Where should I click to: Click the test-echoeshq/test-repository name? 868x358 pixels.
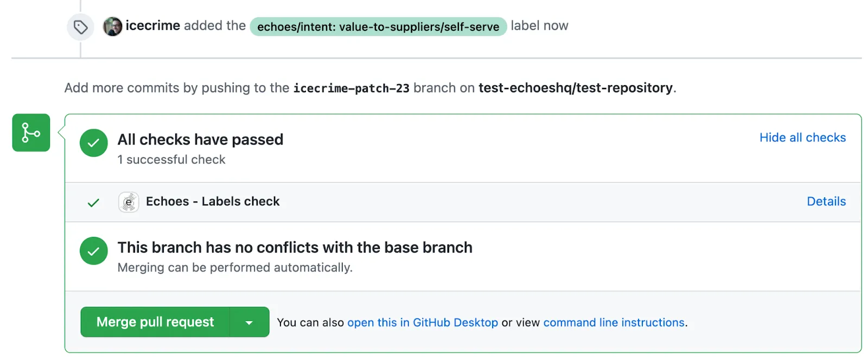575,88
